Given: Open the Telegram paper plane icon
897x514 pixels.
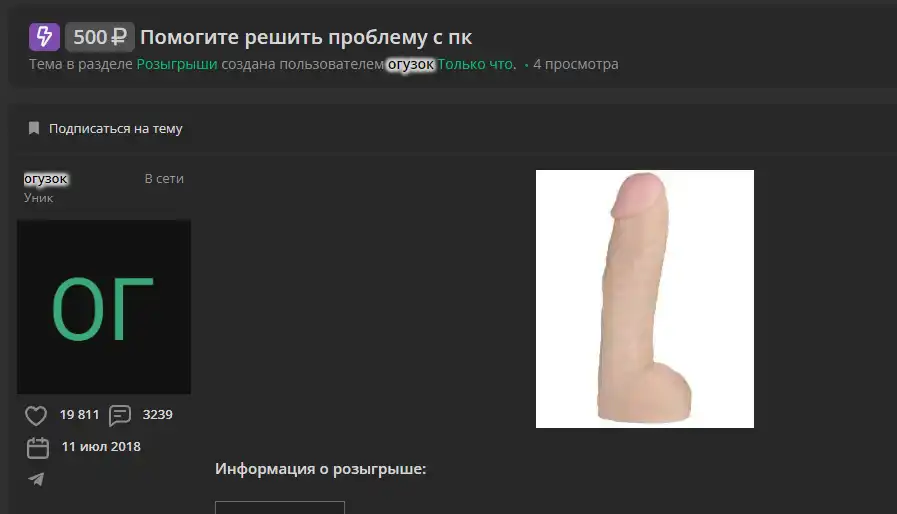Looking at the screenshot, I should coord(36,479).
